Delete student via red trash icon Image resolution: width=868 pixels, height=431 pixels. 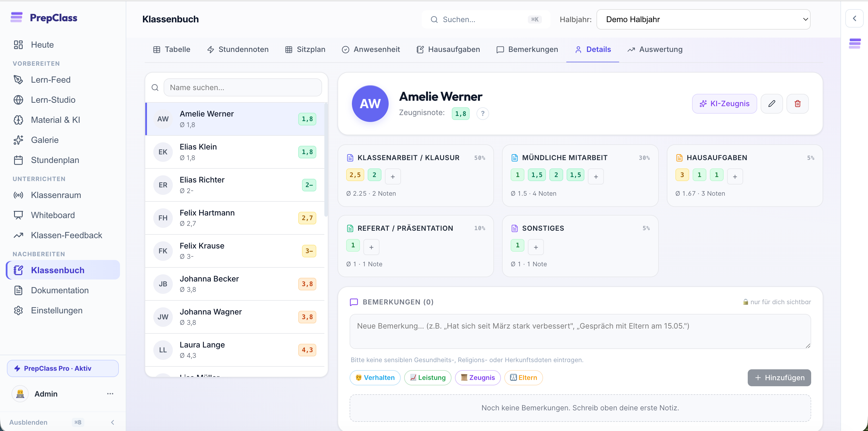pos(797,104)
